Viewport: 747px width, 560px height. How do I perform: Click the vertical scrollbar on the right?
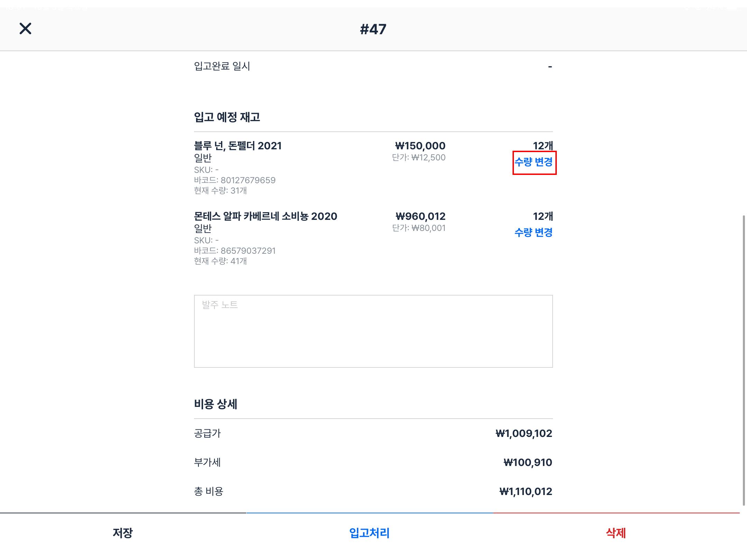tap(743, 360)
